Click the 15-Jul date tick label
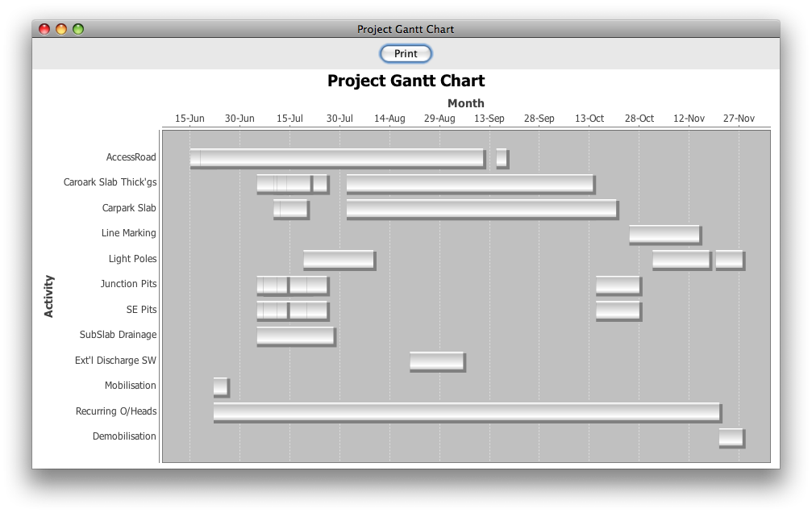Viewport: 812px width, 513px height. coord(289,118)
